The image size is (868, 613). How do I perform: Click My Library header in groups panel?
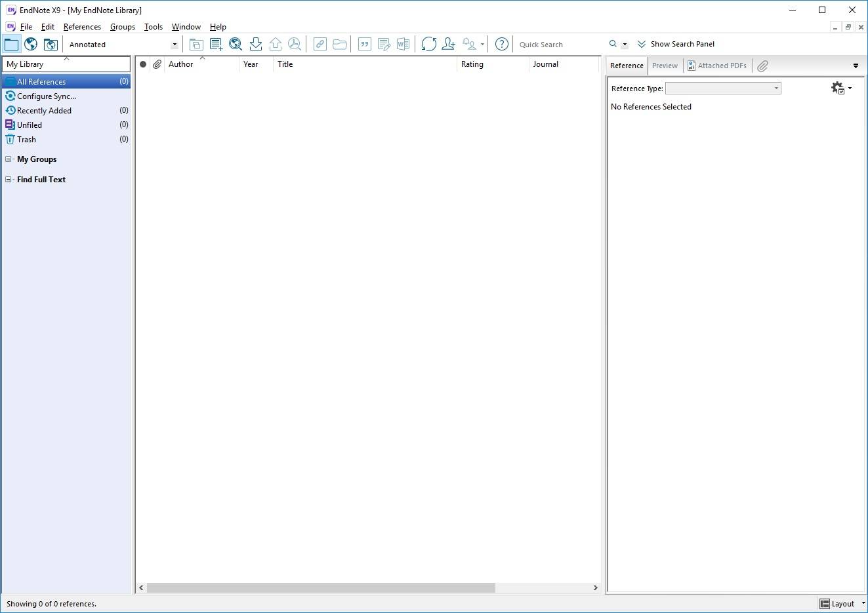pos(66,64)
